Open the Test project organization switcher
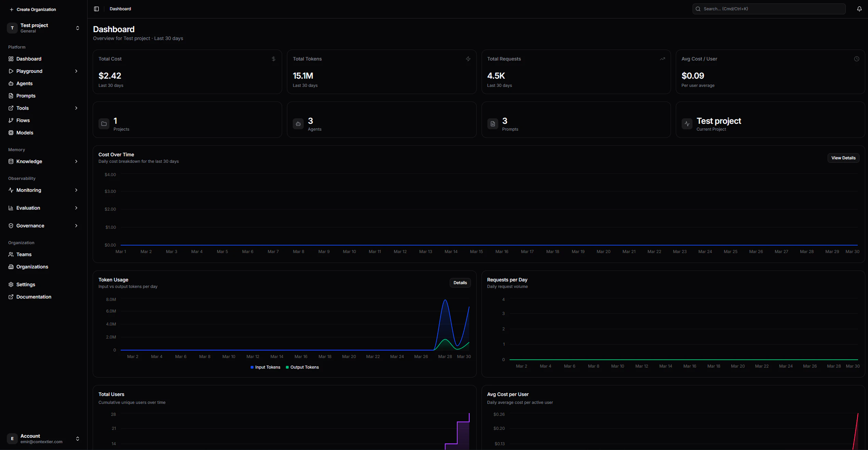Viewport: 868px width, 450px height. pos(43,28)
